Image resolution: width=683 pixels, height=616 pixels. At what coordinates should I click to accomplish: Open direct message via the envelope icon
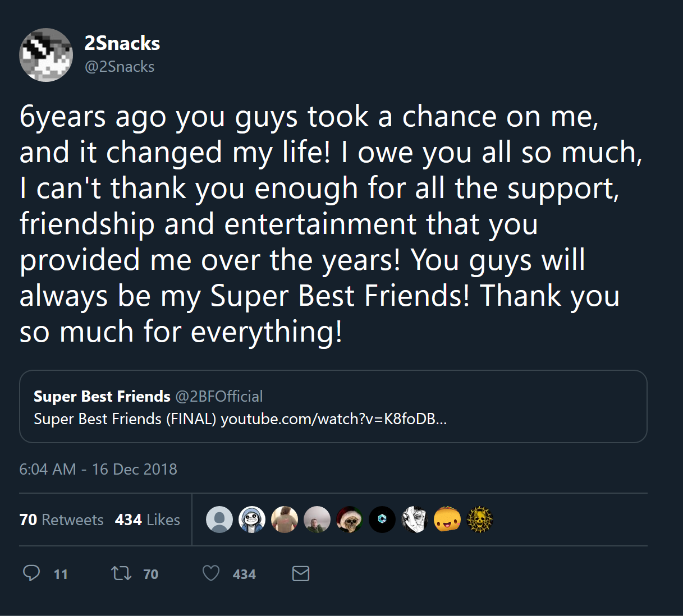click(301, 573)
